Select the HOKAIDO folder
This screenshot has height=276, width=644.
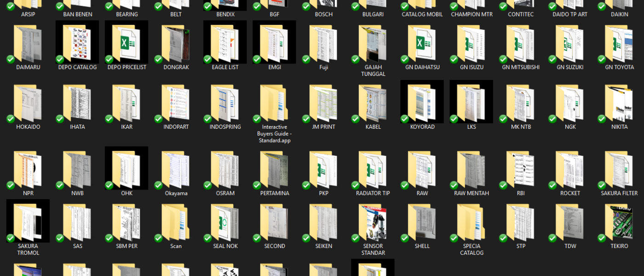[28, 104]
